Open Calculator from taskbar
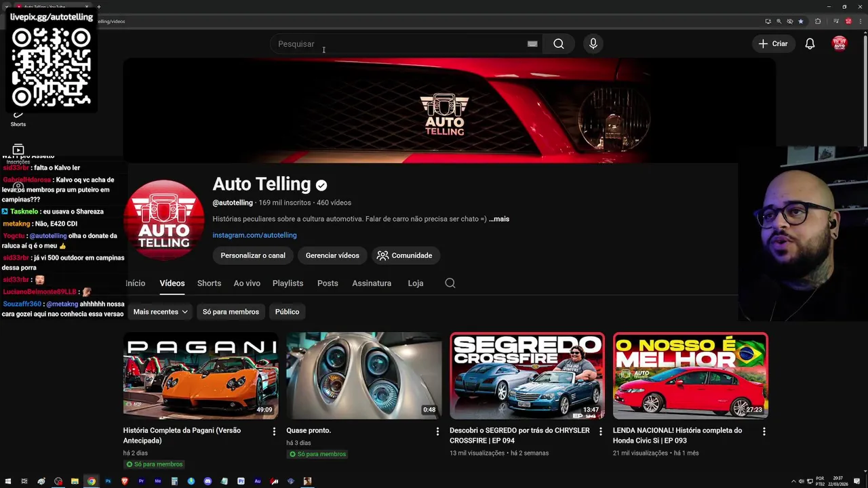This screenshot has height=488, width=868. pos(174,481)
